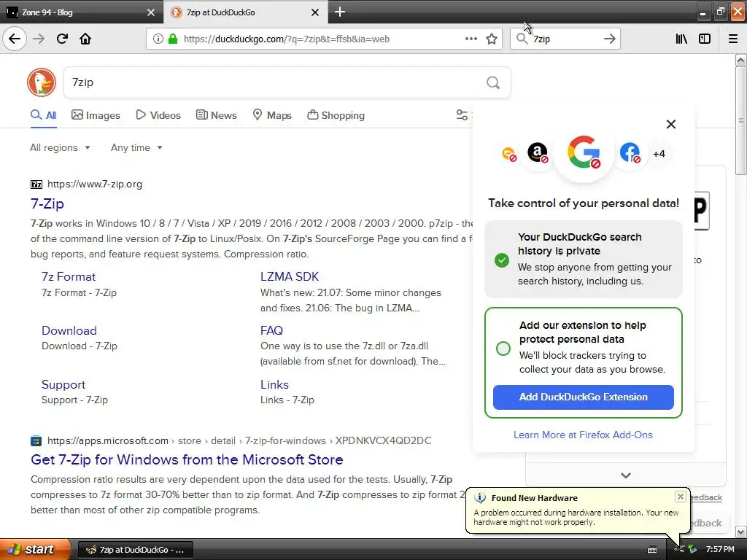Image resolution: width=747 pixels, height=560 pixels.
Task: Click 7zip at DuckDuckGo taskbar button
Action: [135, 550]
